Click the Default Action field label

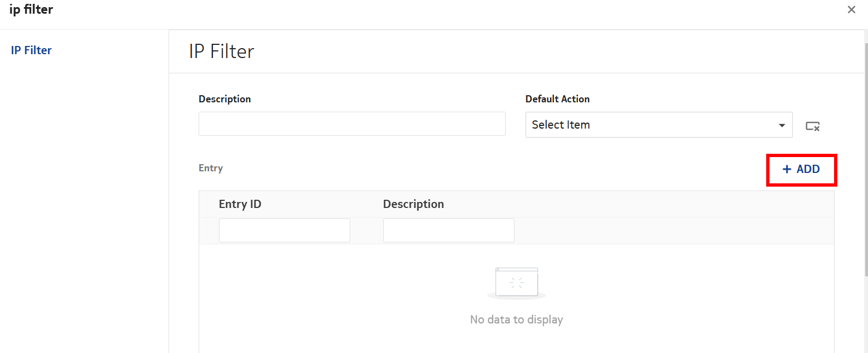tap(557, 99)
